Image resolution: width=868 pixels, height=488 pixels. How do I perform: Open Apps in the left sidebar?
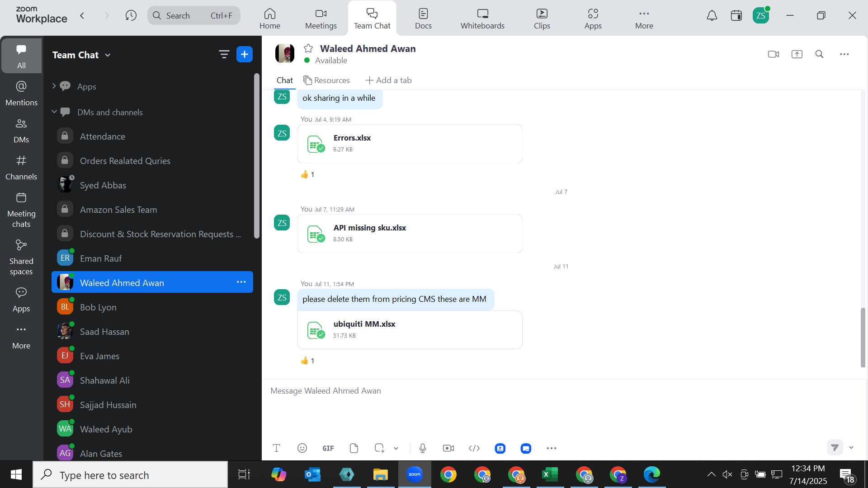tap(21, 300)
